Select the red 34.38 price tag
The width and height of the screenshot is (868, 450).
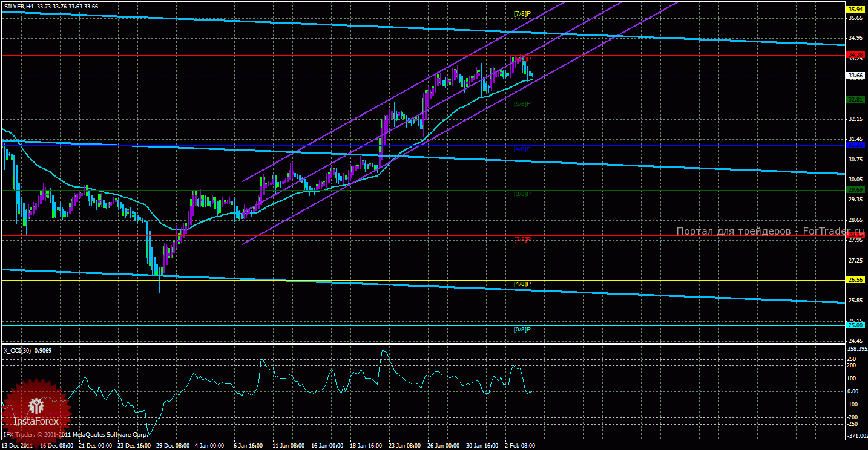(x=855, y=55)
